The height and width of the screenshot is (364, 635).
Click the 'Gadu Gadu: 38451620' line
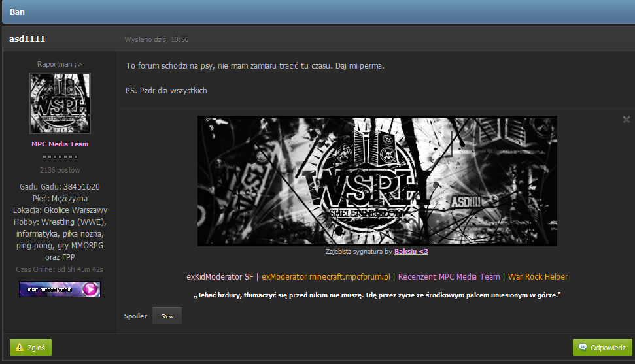point(60,187)
